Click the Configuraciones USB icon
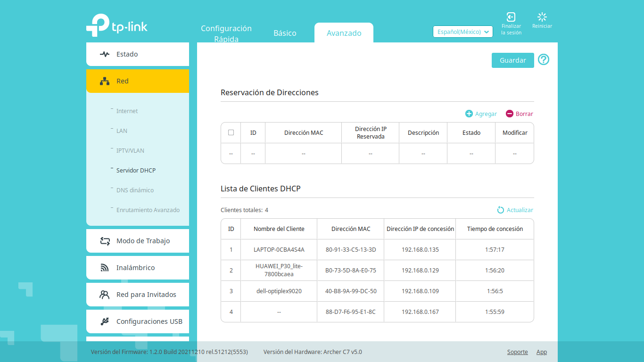644x362 pixels. [105, 321]
